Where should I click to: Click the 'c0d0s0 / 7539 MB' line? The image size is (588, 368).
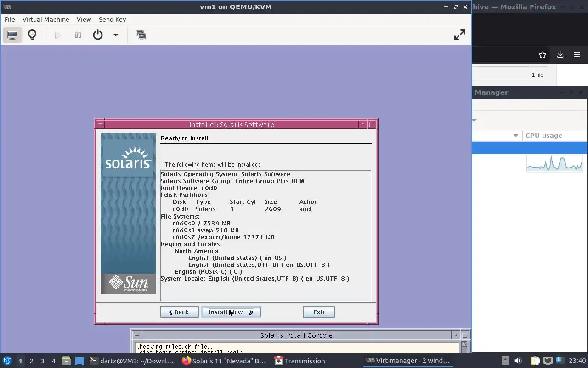tap(201, 223)
